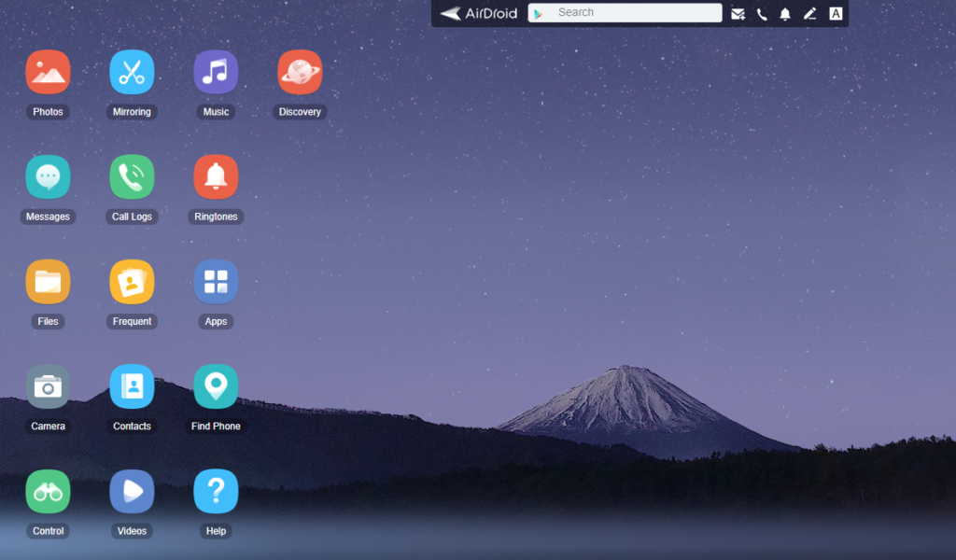Open remote Control
Image resolution: width=956 pixels, height=560 pixels.
[48, 490]
